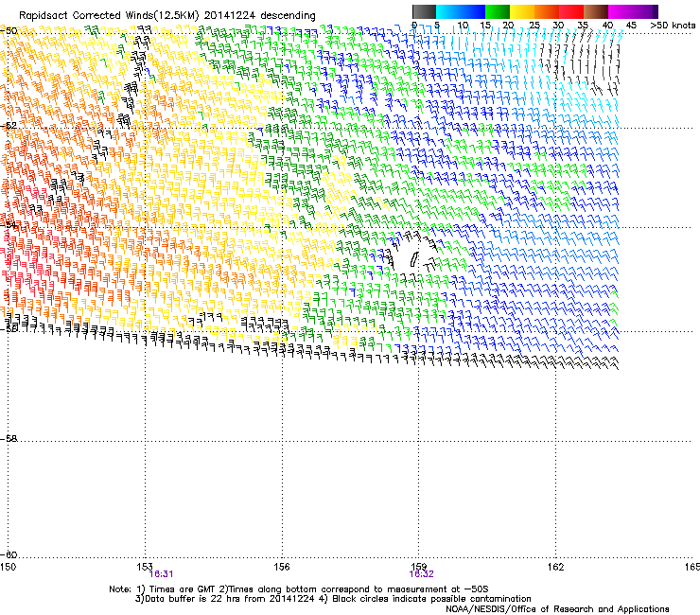Screen dimensions: 700x615
Task: Click legend tick label '40'
Action: click(607, 26)
